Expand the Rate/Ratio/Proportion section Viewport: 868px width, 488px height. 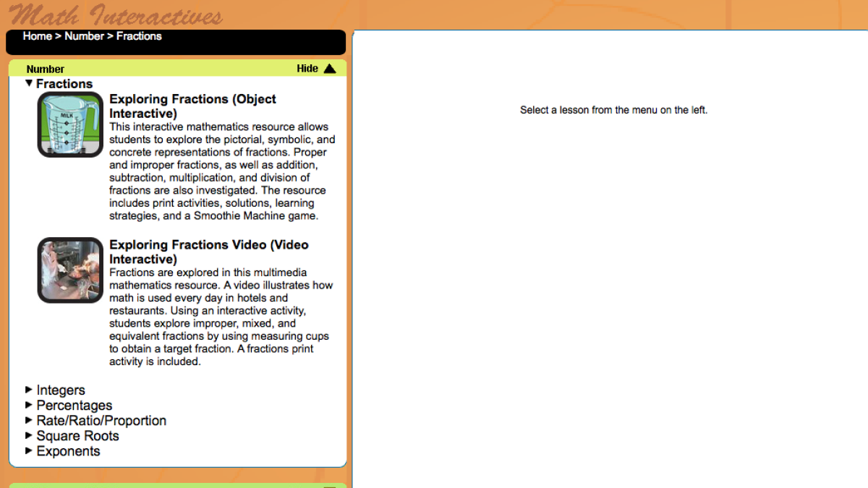(x=101, y=420)
